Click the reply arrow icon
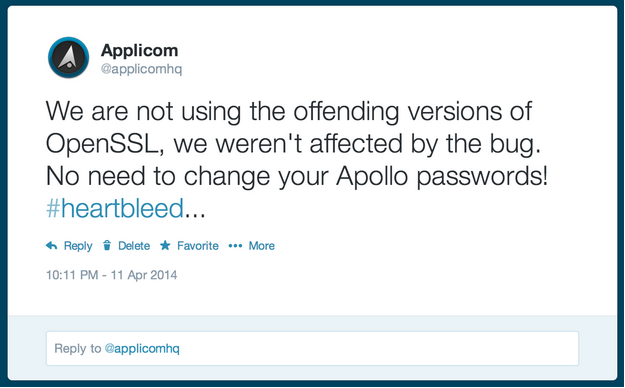Image resolution: width=625 pixels, height=388 pixels. click(51, 246)
